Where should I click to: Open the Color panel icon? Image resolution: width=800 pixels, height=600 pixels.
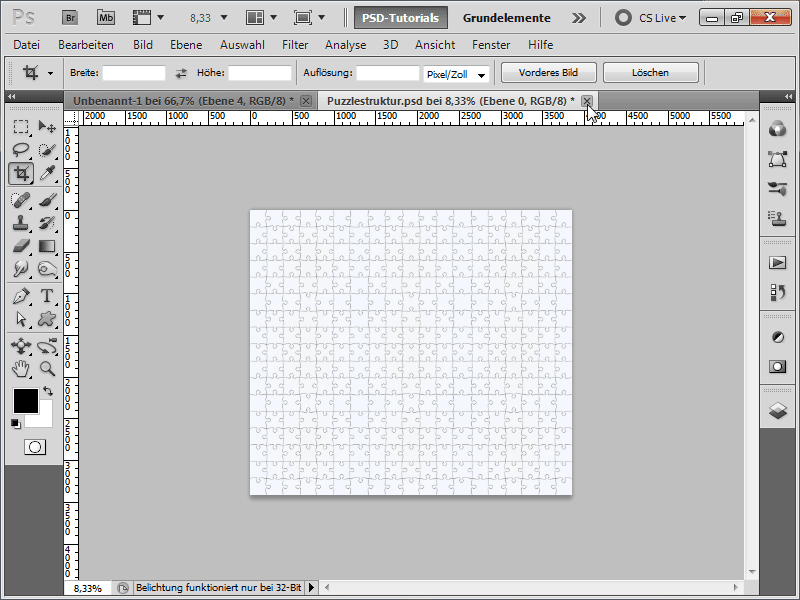coord(778,129)
